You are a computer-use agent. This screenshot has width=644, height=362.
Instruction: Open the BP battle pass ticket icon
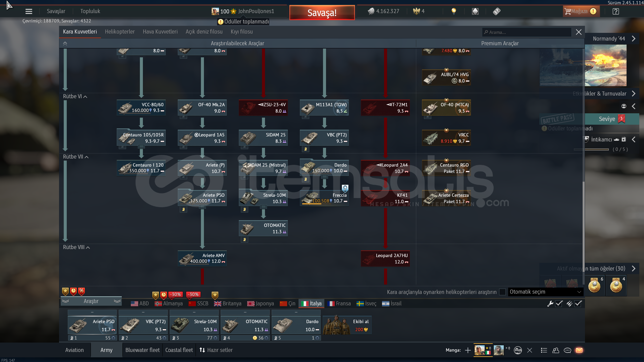[x=497, y=11]
